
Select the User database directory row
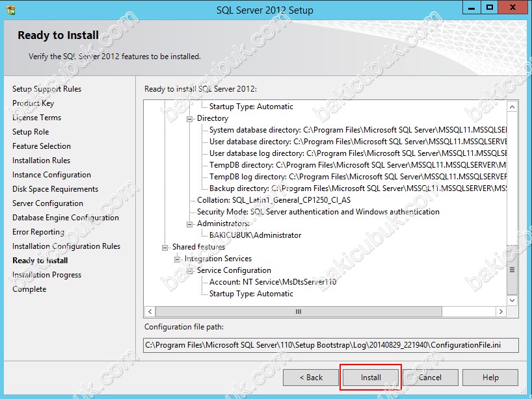pyautogui.click(x=358, y=142)
